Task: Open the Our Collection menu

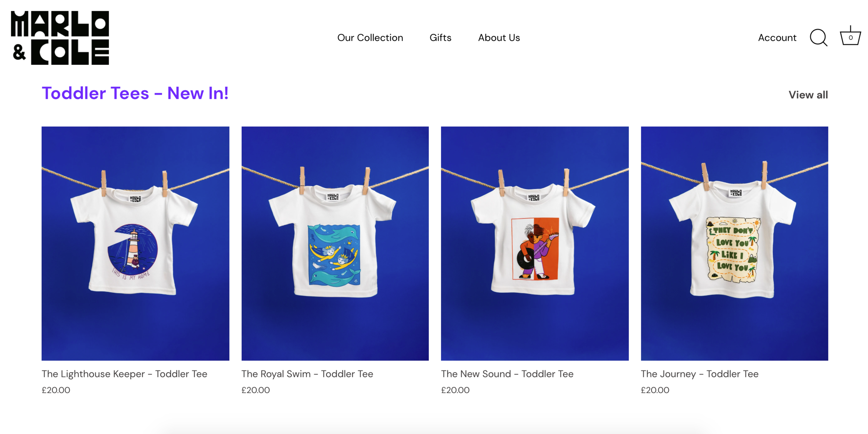Action: 370,37
